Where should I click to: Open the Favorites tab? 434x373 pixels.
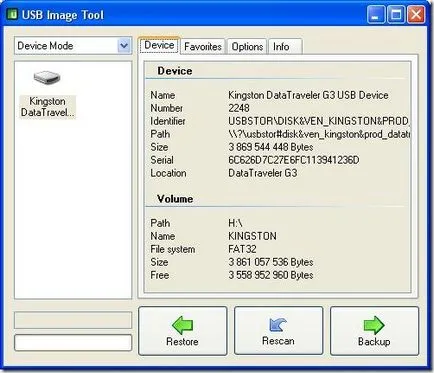click(x=203, y=46)
